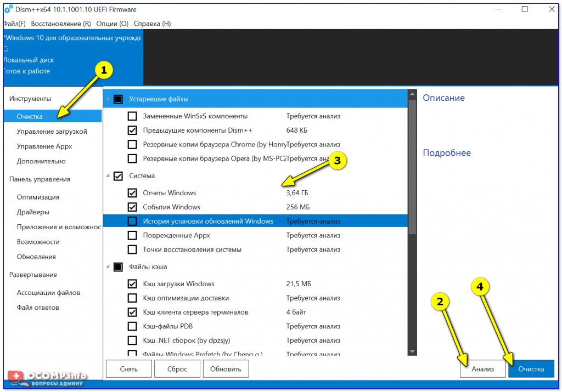Open Управление загрузкой in sidebar
The width and height of the screenshot is (562, 392).
click(x=52, y=132)
